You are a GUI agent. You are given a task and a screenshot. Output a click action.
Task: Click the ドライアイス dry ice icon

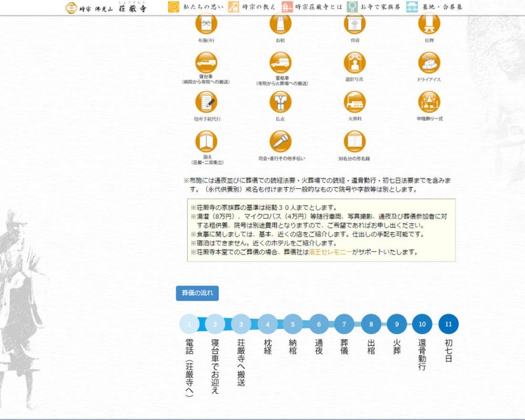coord(429,62)
